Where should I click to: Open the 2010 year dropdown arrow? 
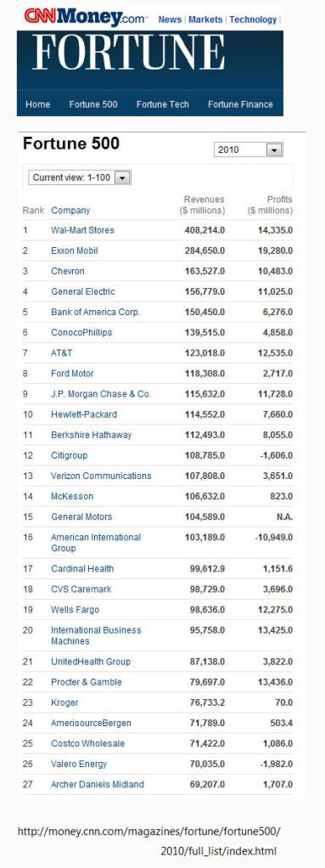tap(274, 149)
